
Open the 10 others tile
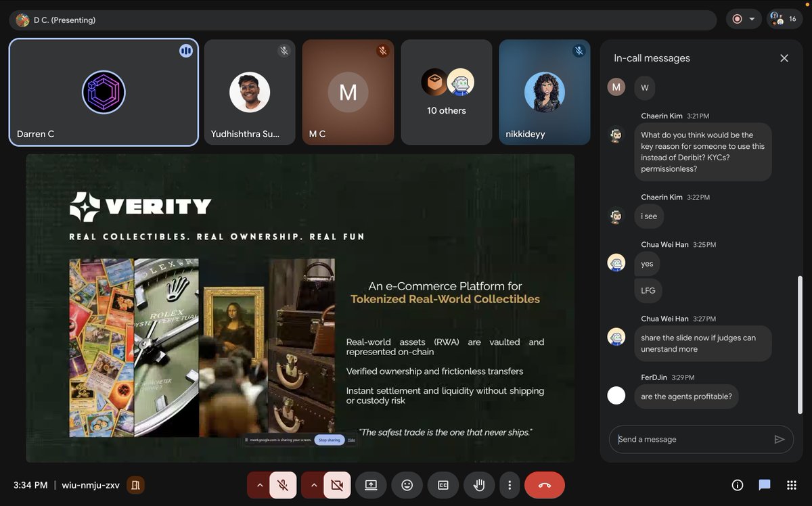coord(447,92)
